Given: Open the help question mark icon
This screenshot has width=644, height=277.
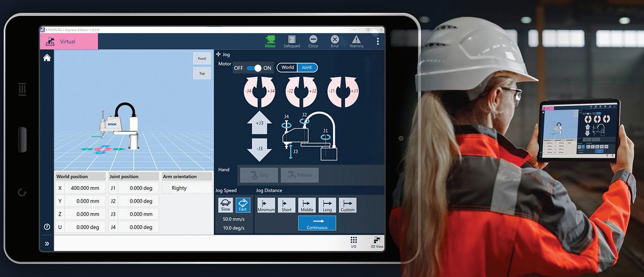Looking at the screenshot, I should pos(47,227).
